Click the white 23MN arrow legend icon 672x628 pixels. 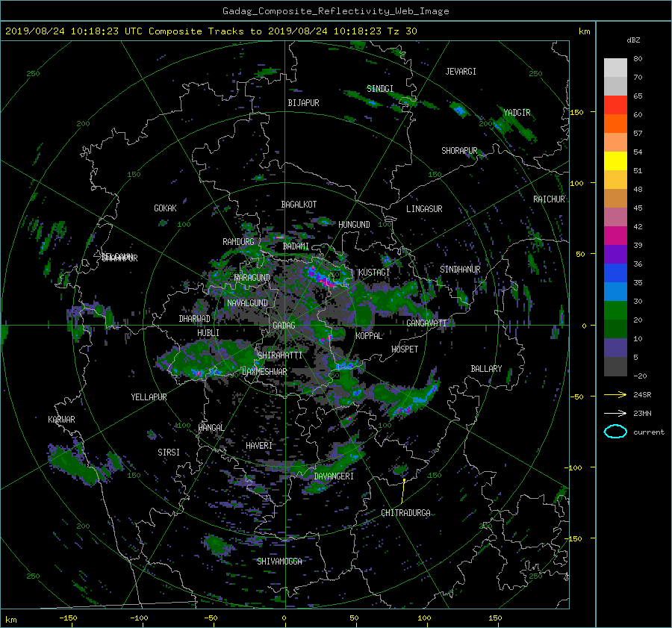615,414
